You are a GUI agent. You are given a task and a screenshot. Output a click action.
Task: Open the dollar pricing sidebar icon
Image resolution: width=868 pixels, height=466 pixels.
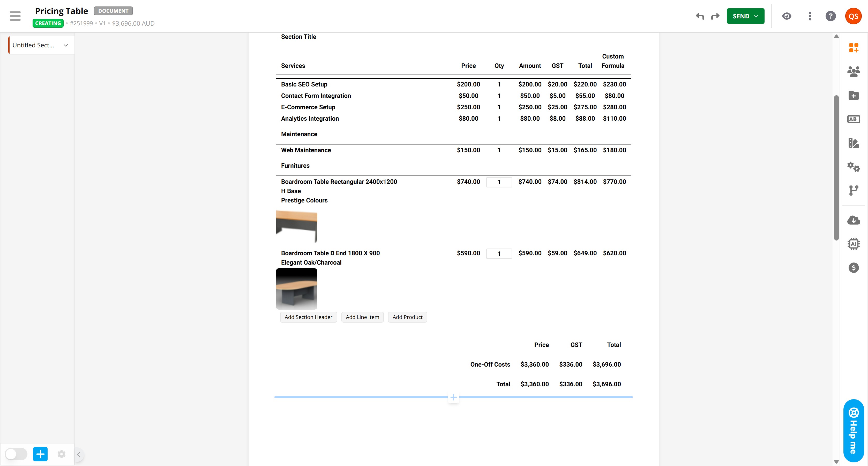click(853, 268)
